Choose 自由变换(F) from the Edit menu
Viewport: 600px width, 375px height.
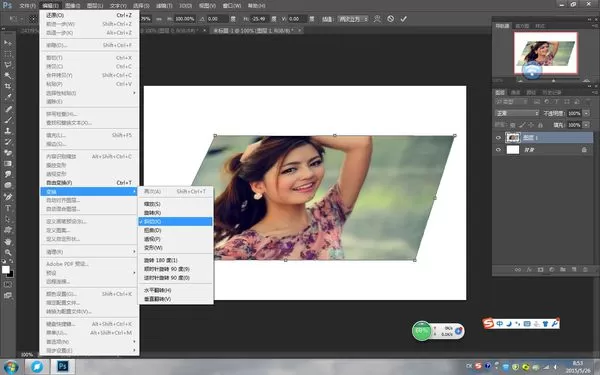point(89,183)
